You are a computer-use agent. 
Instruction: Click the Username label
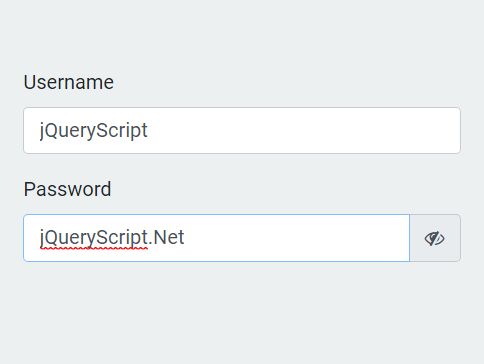pyautogui.click(x=69, y=82)
